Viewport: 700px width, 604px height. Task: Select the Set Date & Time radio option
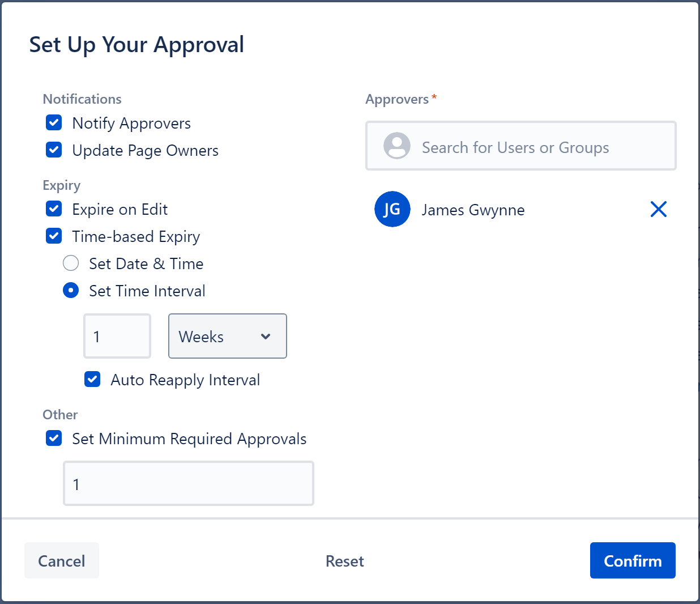tap(71, 263)
